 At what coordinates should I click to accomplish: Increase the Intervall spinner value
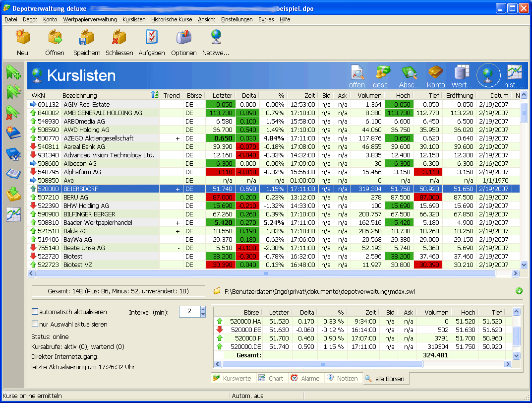pos(202,309)
